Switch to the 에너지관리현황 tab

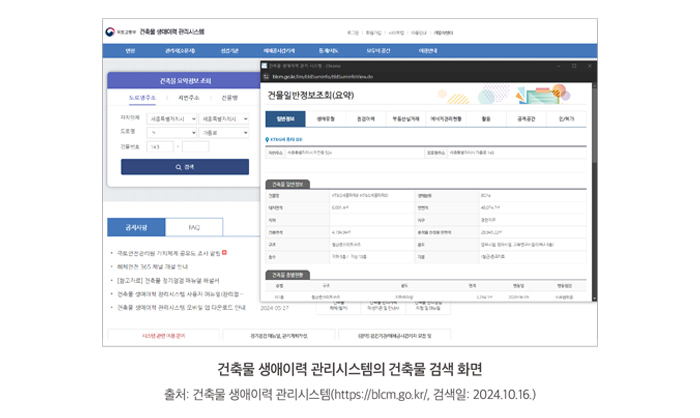coord(445,117)
